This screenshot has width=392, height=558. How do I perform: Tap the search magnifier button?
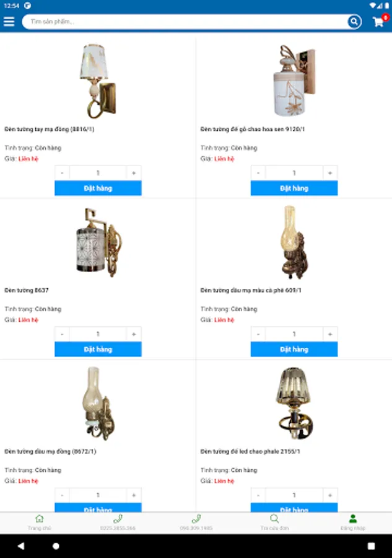(x=354, y=22)
